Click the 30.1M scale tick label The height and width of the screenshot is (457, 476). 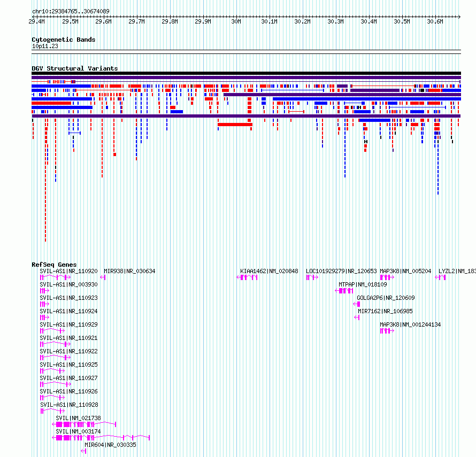(x=269, y=21)
